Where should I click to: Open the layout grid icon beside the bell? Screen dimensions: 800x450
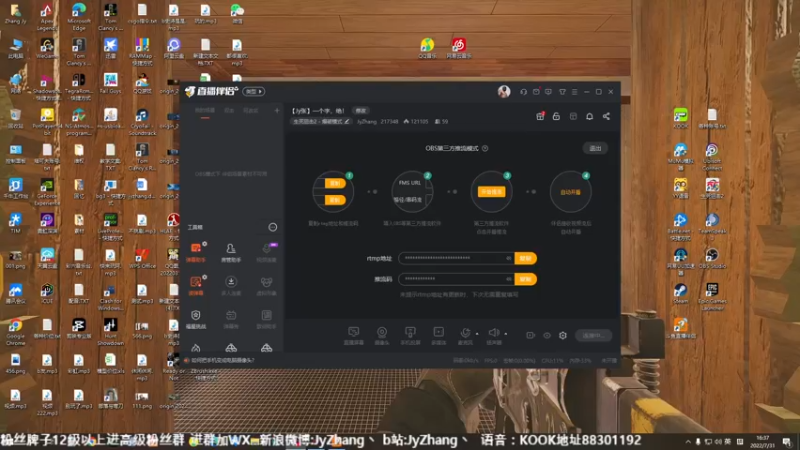573,116
